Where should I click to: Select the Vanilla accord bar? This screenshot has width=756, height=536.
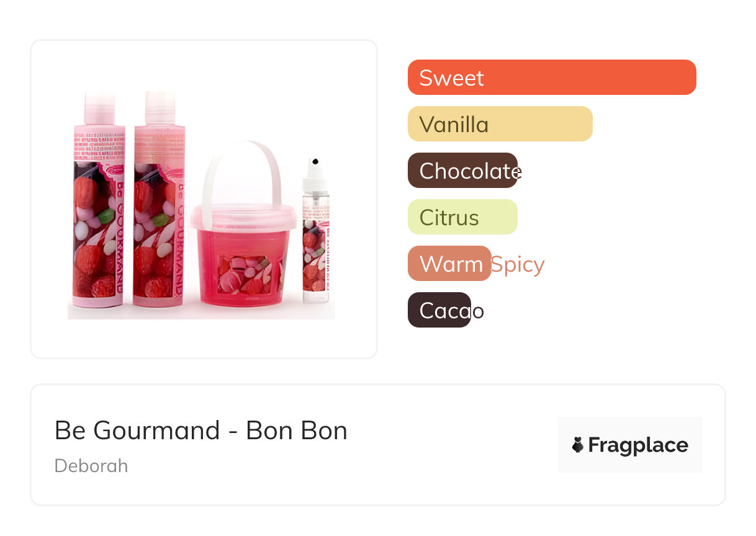tap(500, 124)
